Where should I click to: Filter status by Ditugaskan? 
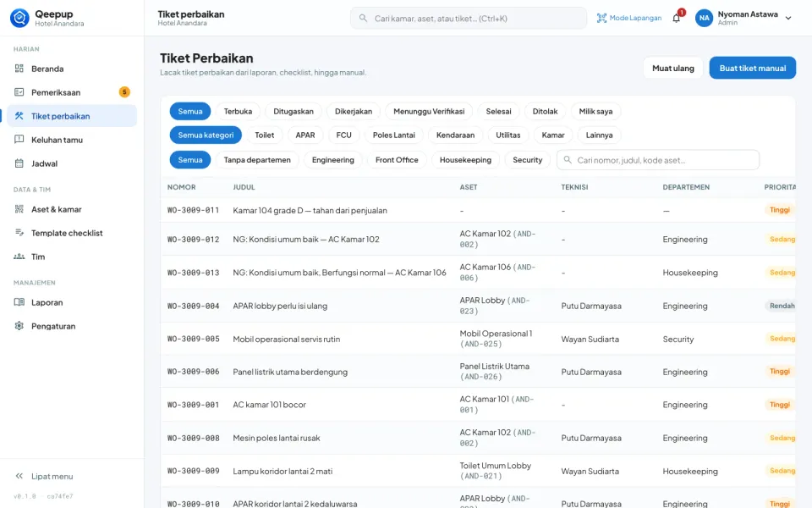click(294, 111)
